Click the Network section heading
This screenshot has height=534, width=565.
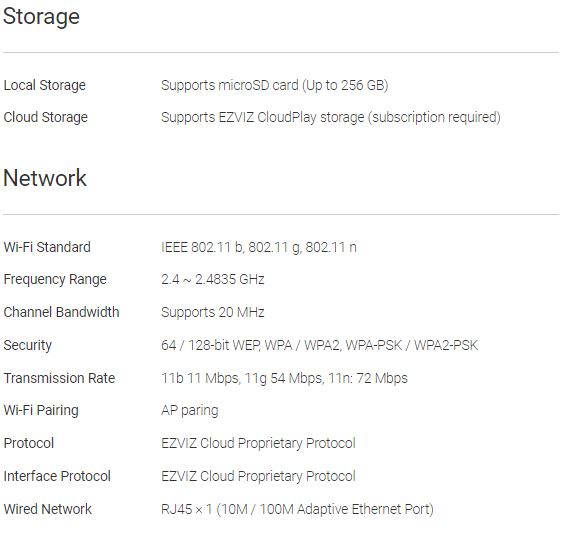[45, 178]
